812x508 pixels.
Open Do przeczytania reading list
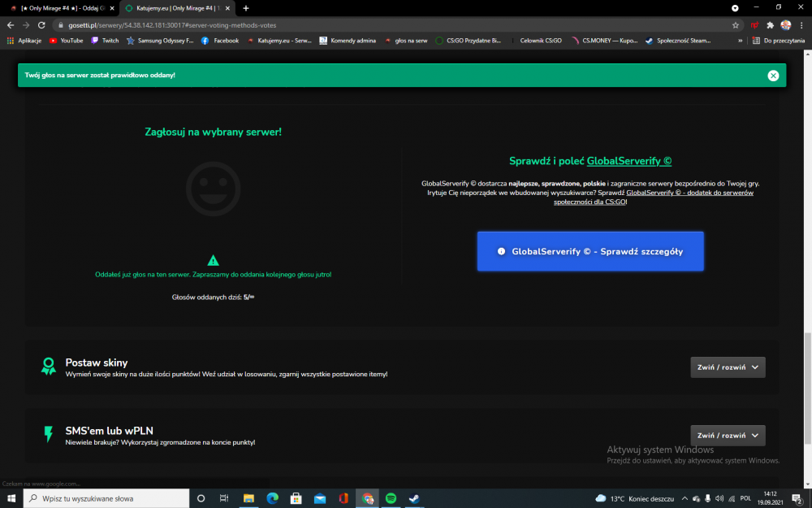[779, 41]
